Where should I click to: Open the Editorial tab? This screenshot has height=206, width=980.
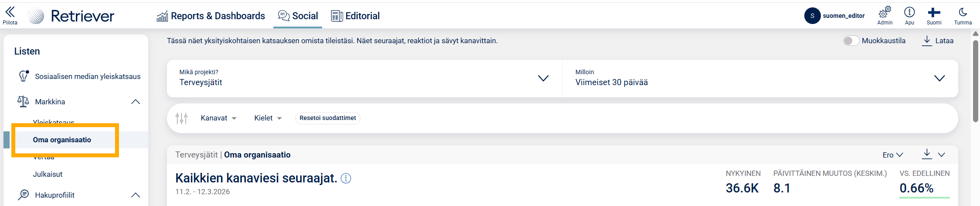point(355,16)
